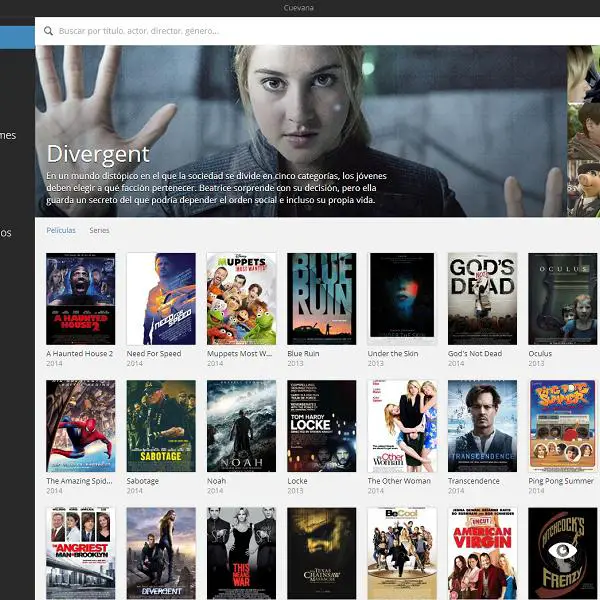600x600 pixels.
Task: Open Texas Chainsaw Massacre poster
Action: (322, 553)
